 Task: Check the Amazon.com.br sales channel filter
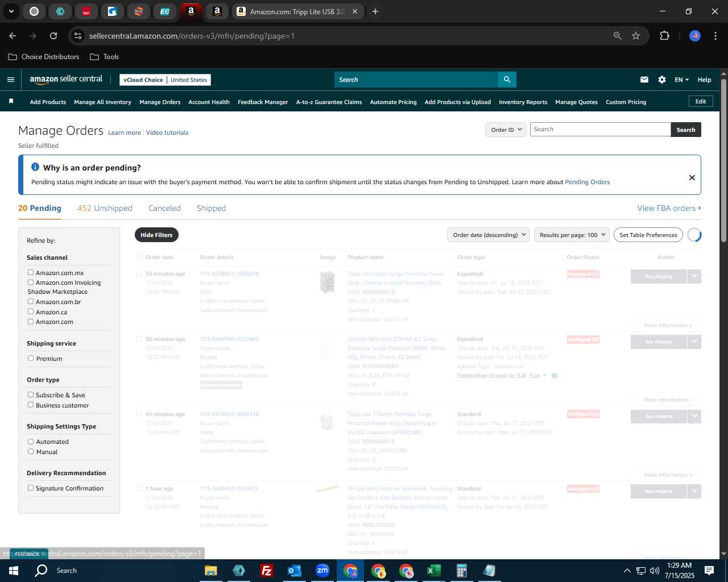[x=31, y=302]
